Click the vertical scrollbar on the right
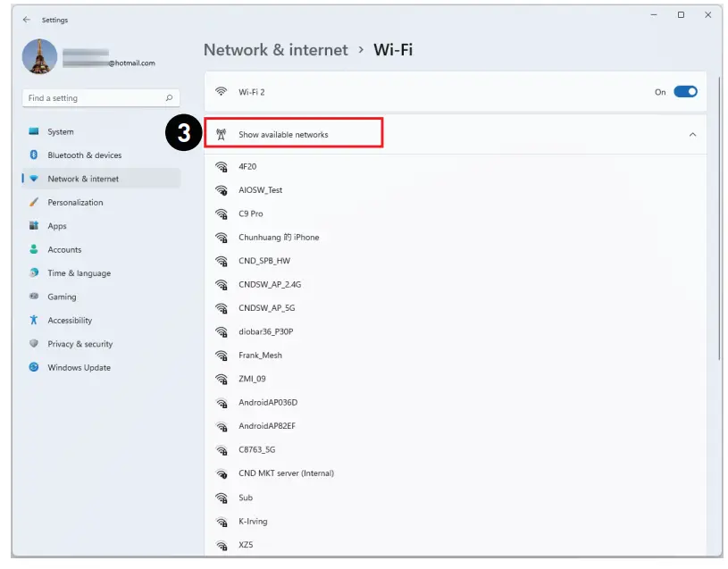 [719, 223]
